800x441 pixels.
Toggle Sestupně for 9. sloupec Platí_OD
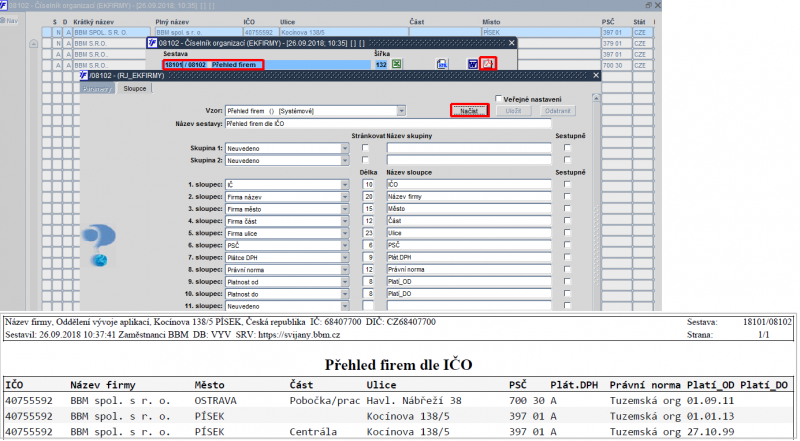click(567, 282)
